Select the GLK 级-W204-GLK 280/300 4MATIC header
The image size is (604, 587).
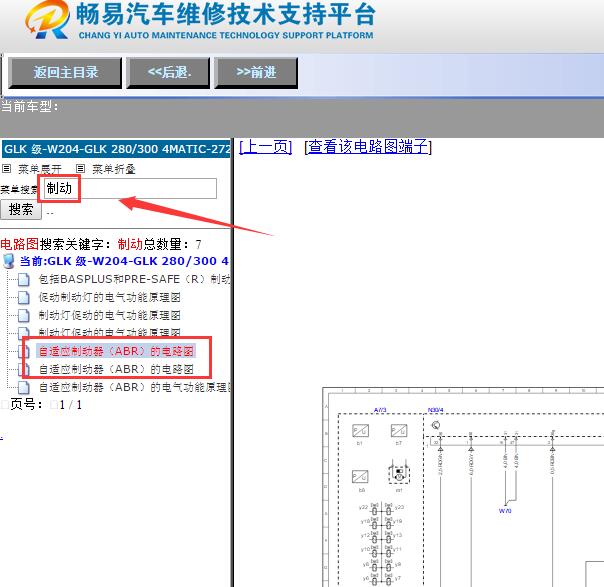(116, 149)
